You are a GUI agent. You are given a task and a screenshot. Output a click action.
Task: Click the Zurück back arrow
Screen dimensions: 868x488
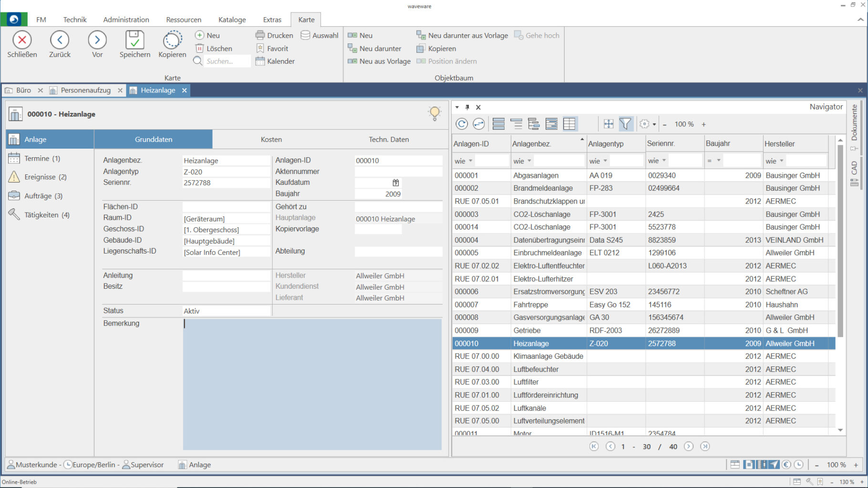point(60,41)
